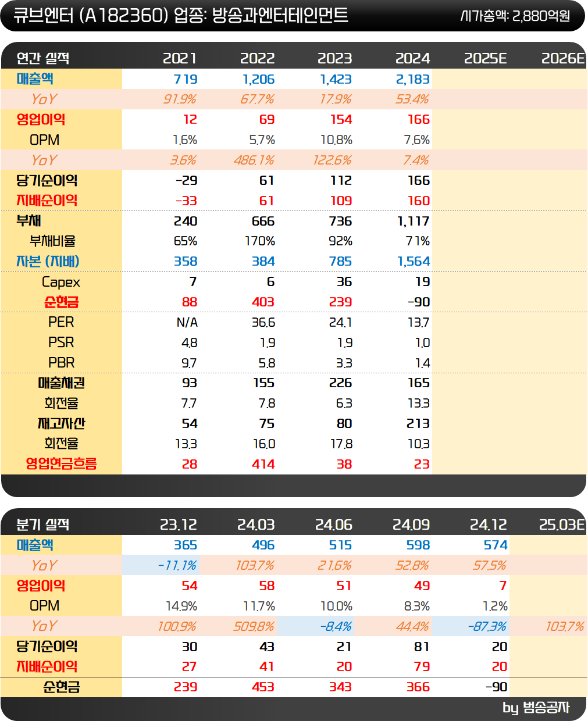
Task: Click the quarterly profit YoY '509.8%'
Action: (x=254, y=626)
